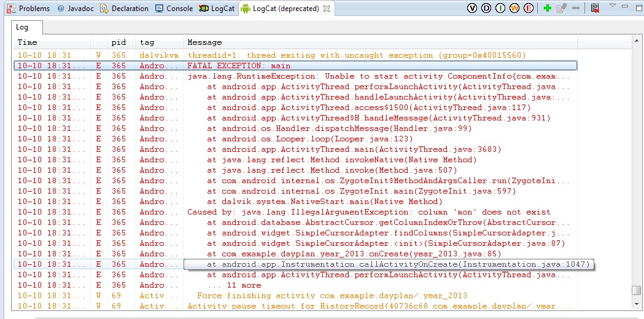This screenshot has width=644, height=319.
Task: Select the AbstractCursor.getColumnIndexOrThrow row
Action: click(296, 223)
